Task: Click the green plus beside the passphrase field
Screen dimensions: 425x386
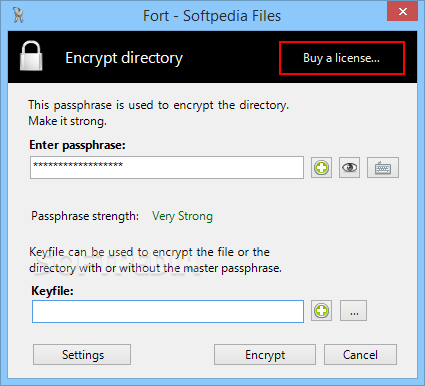Action: click(x=321, y=167)
